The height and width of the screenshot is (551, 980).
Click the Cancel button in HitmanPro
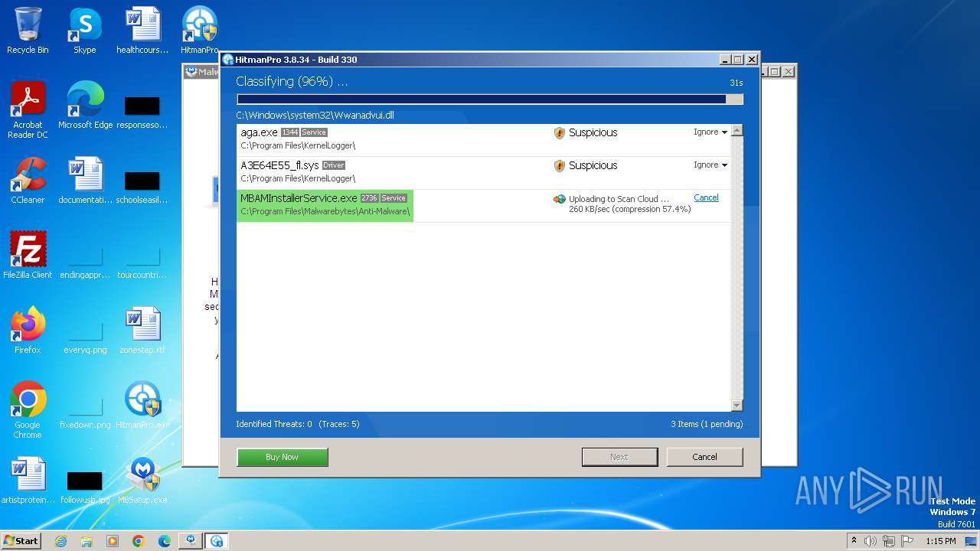click(704, 457)
